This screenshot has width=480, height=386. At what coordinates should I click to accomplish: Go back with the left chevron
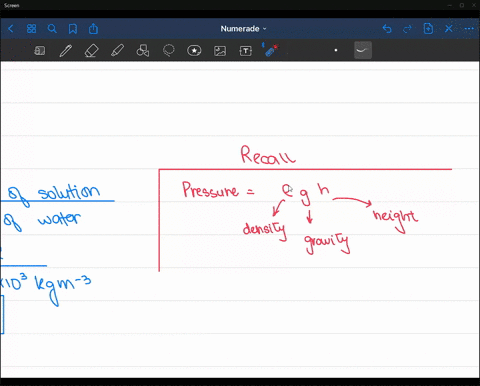pos(11,29)
